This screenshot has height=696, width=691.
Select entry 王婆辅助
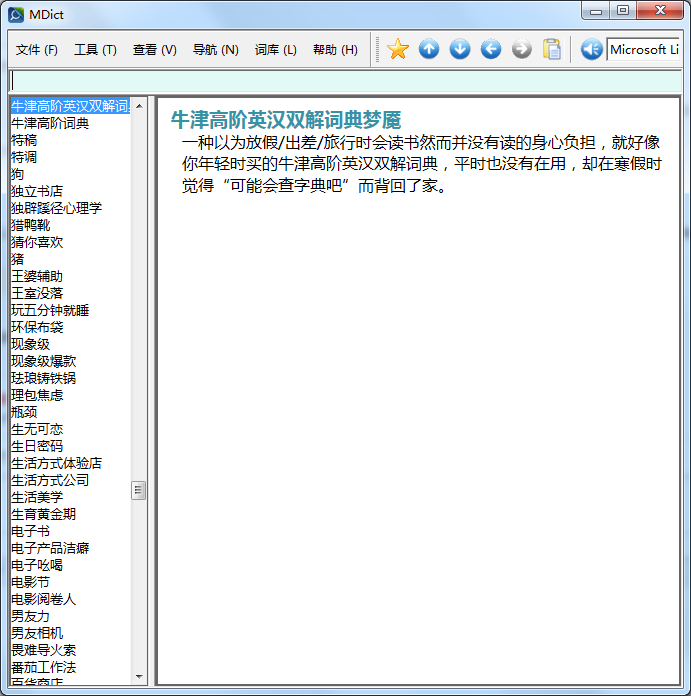tap(37, 276)
